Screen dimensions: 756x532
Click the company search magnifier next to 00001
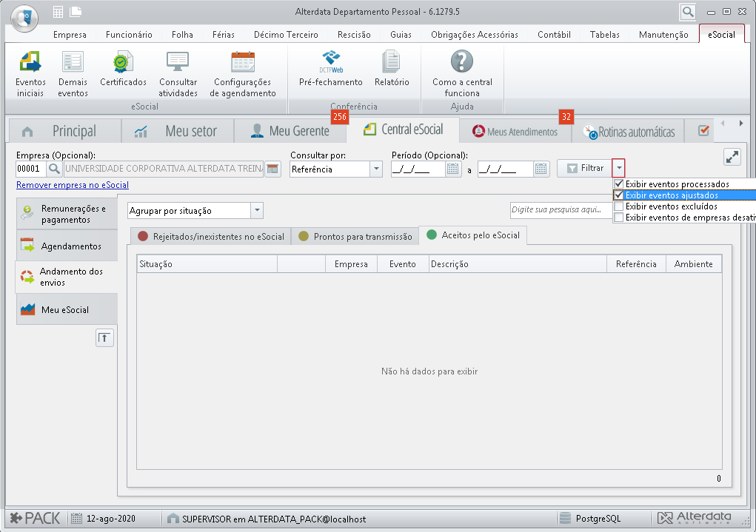point(55,169)
